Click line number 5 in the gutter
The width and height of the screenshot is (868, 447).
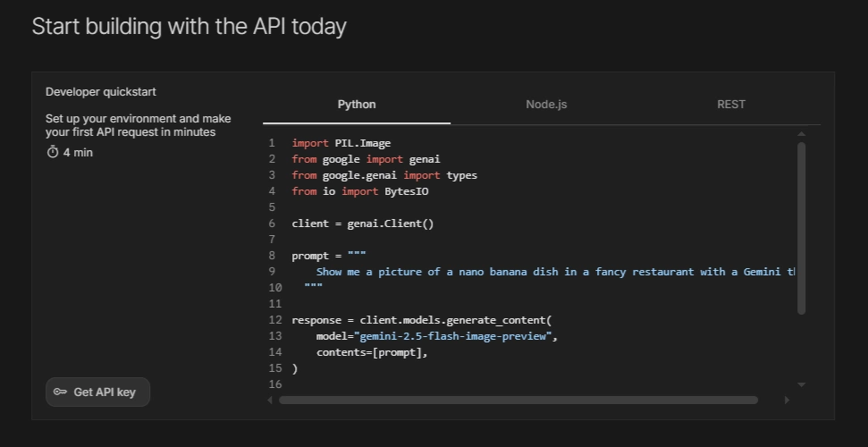pos(272,207)
